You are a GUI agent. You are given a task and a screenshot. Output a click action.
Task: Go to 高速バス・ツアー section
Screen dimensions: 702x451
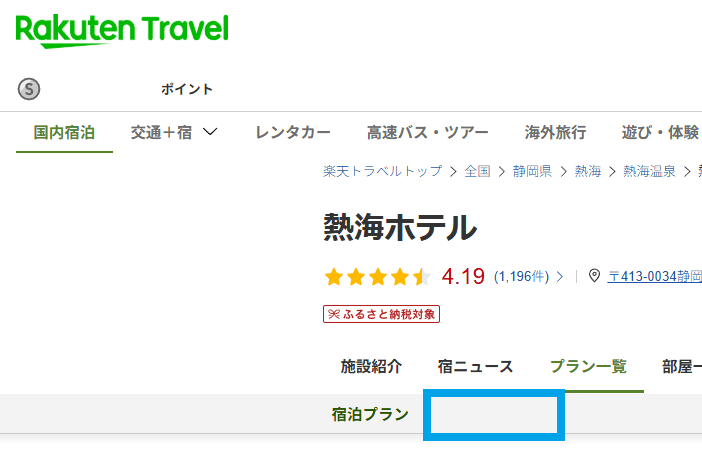coord(427,132)
